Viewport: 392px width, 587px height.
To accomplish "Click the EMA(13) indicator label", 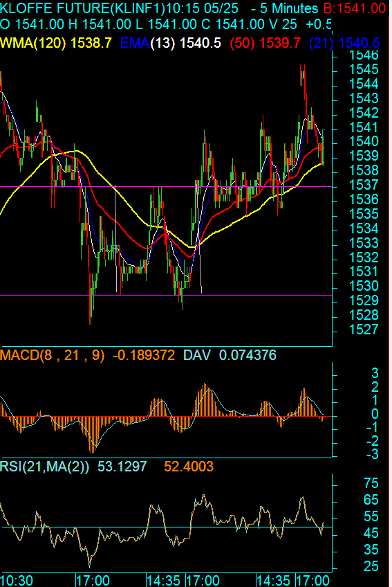I will click(147, 43).
